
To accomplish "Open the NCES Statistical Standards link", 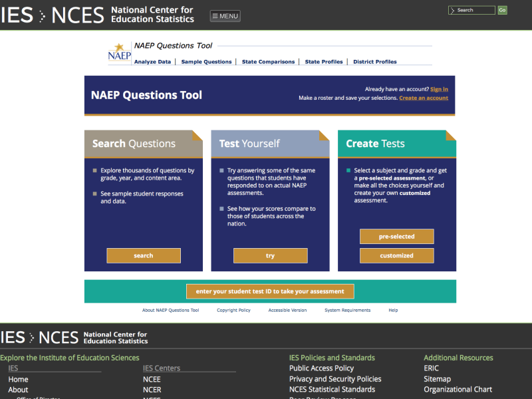I will click(332, 389).
